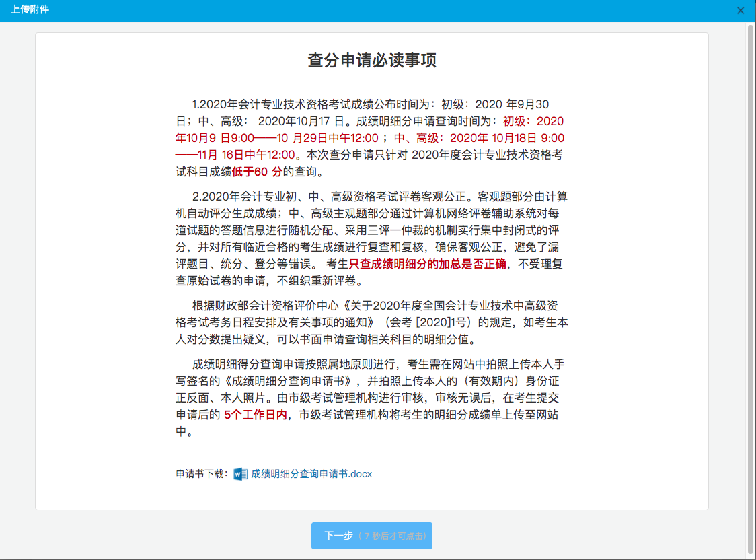This screenshot has width=756, height=560.
Task: Click the 查分申请必读事项 heading
Action: (x=372, y=61)
